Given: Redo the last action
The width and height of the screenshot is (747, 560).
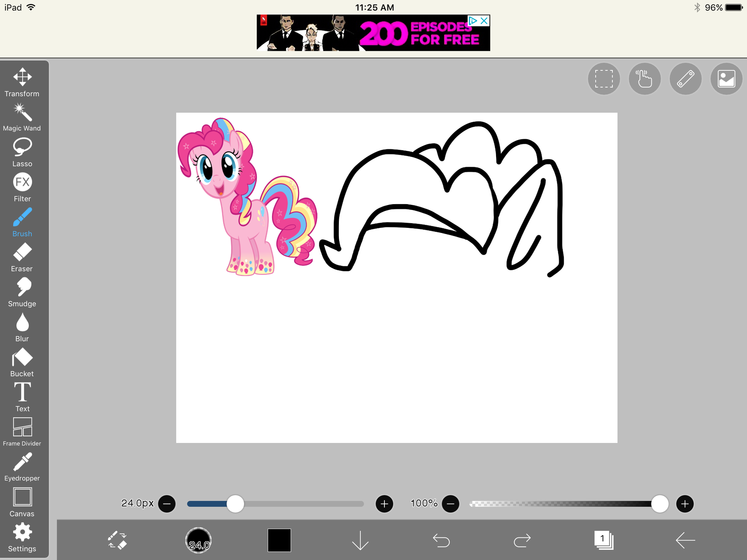Looking at the screenshot, I should [522, 540].
